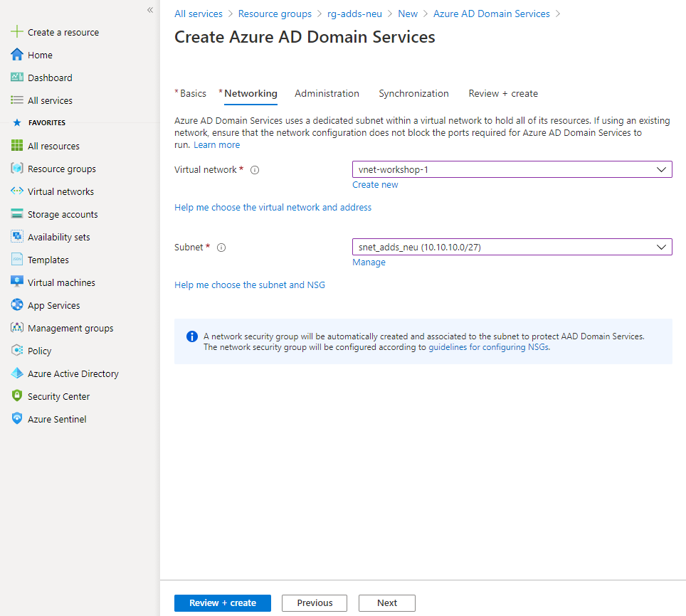
Task: Open the Availability sets icon
Action: 16,237
